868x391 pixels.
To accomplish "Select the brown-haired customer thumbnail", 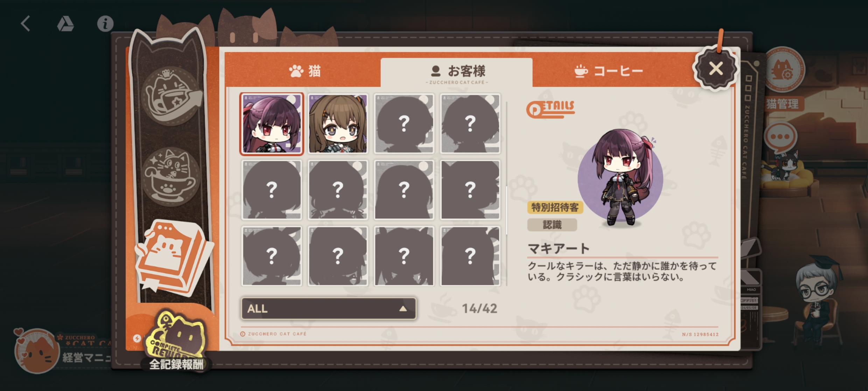I will pyautogui.click(x=338, y=124).
